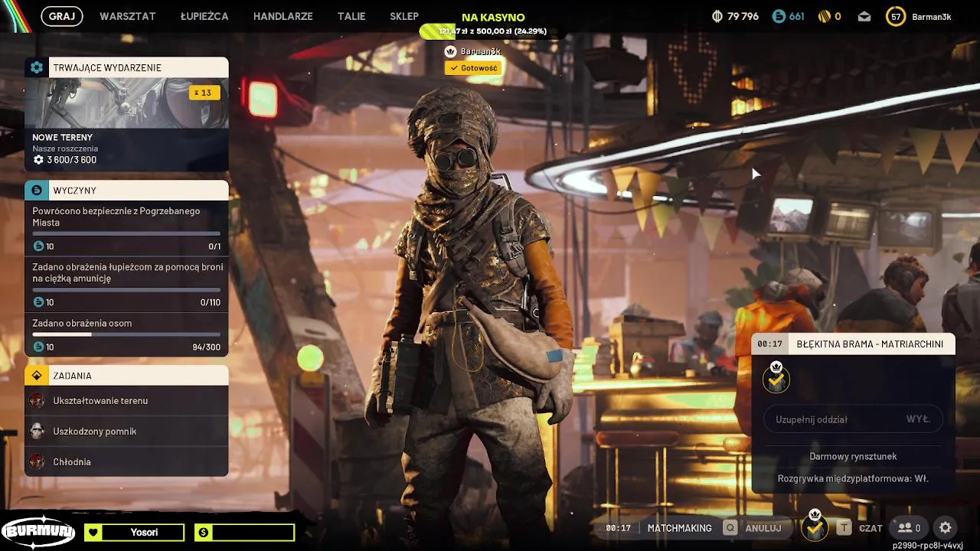
Task: Open the Chłodnia quest
Action: coord(126,461)
